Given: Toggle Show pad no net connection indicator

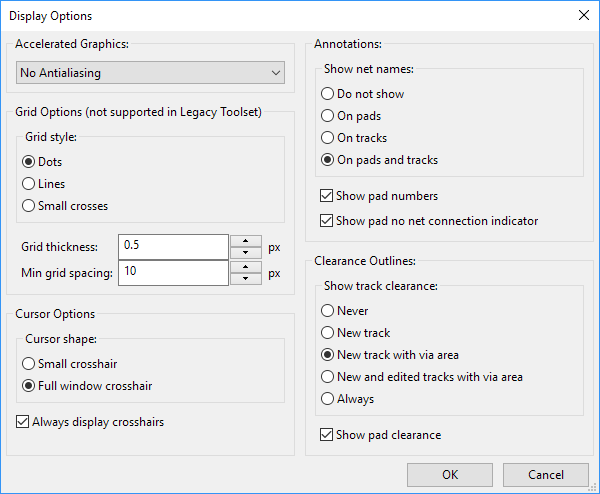Looking at the screenshot, I should coord(429,221).
